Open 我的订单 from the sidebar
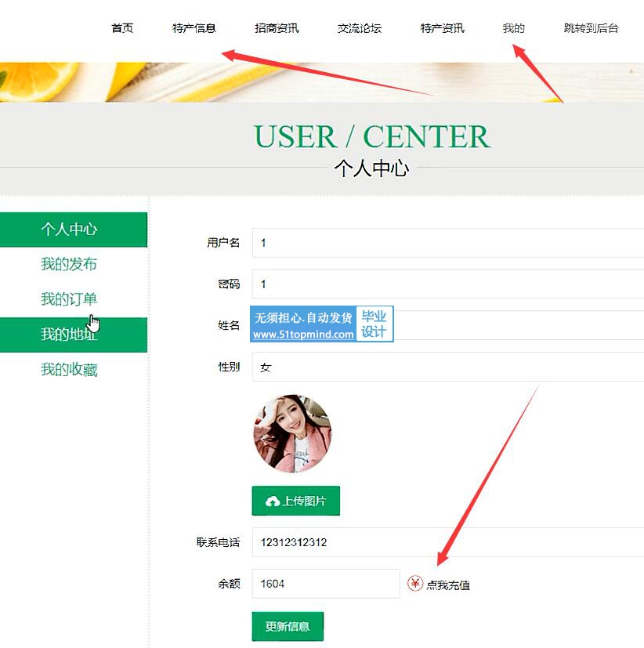Viewport: 644px width, 648px height. [x=70, y=299]
